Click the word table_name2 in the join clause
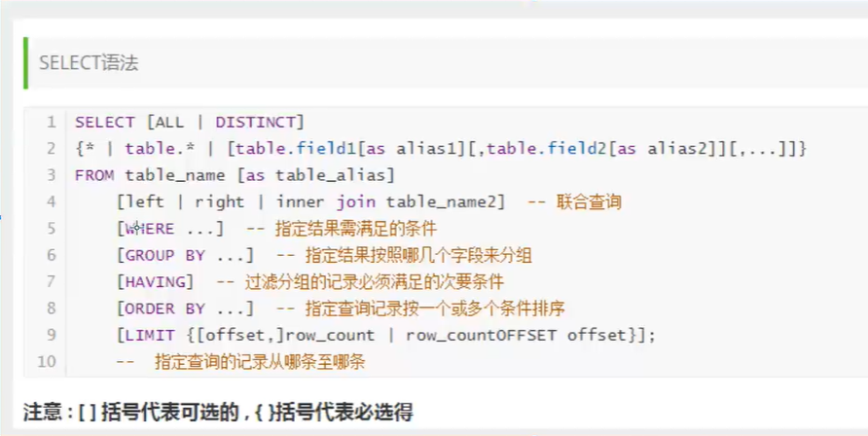Screen dimensions: 868x436 [x=445, y=202]
